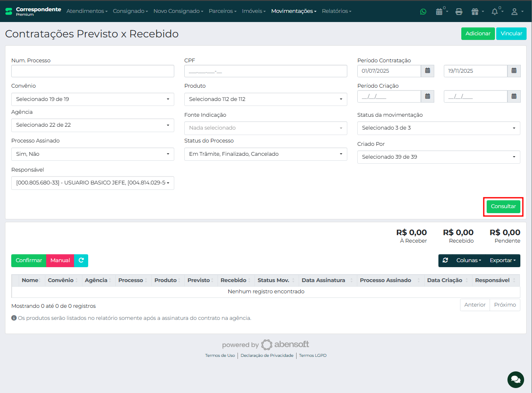
Task: Open the Relatórios menu
Action: pyautogui.click(x=336, y=11)
